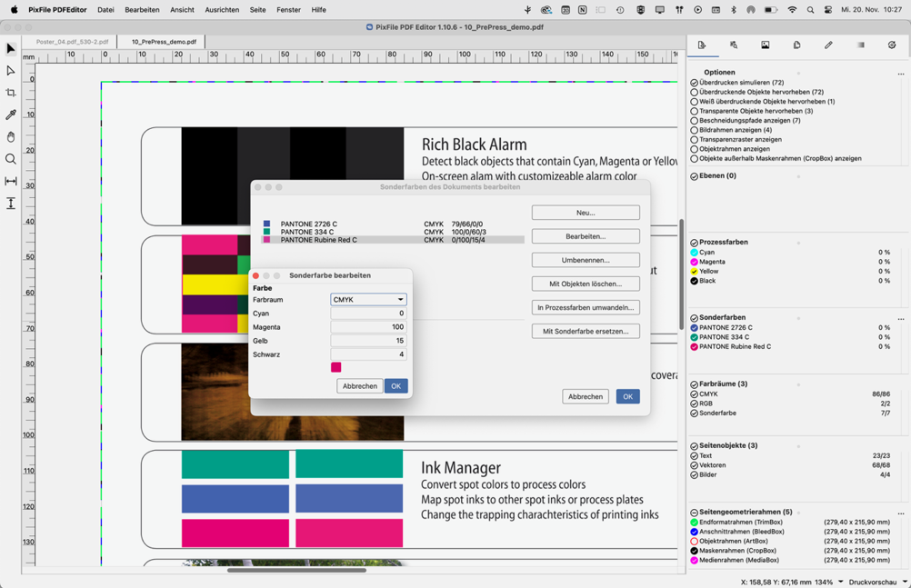The image size is (911, 588).
Task: Toggle PANTONE 334 C in Sonderfarben panel
Action: tap(695, 337)
